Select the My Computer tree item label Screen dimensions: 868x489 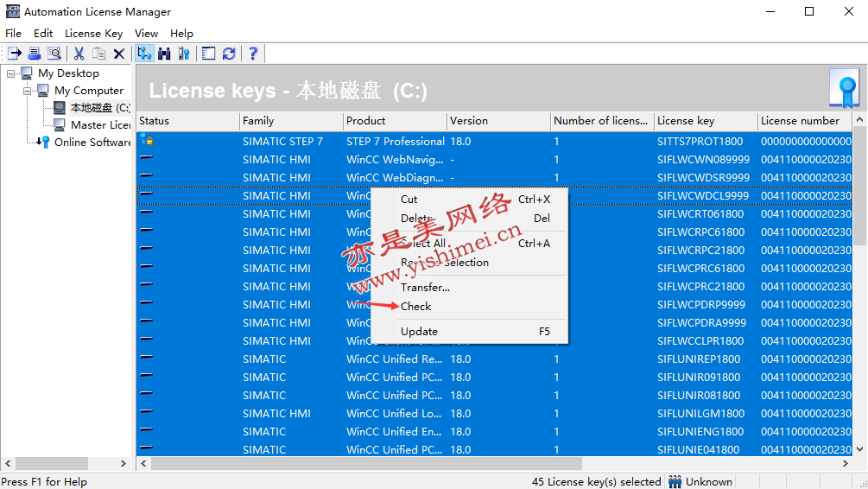(89, 90)
